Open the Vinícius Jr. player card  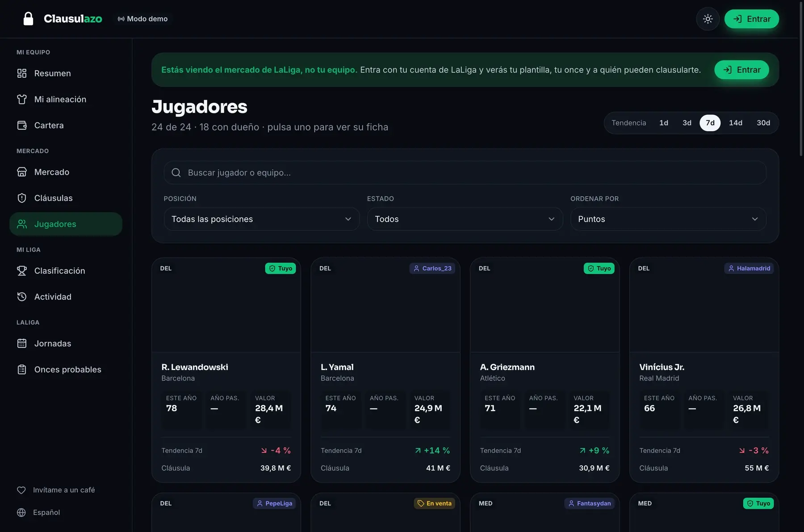pyautogui.click(x=704, y=370)
